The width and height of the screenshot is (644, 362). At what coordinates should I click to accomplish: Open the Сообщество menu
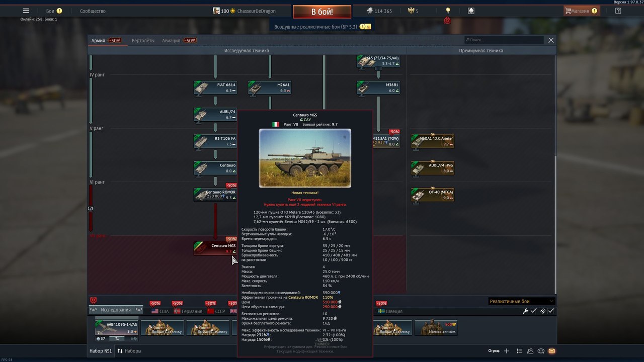pos(93,11)
